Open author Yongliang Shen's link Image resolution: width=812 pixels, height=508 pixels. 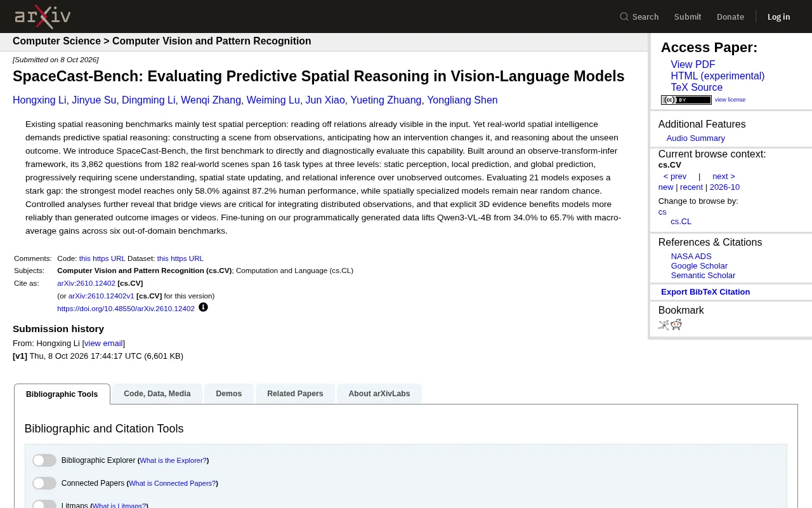(462, 100)
